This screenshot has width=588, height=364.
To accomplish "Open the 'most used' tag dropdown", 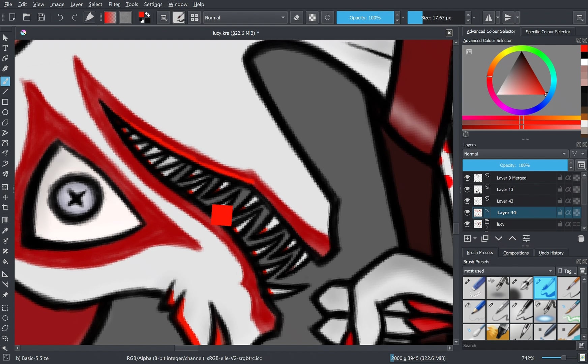I will [x=508, y=271].
